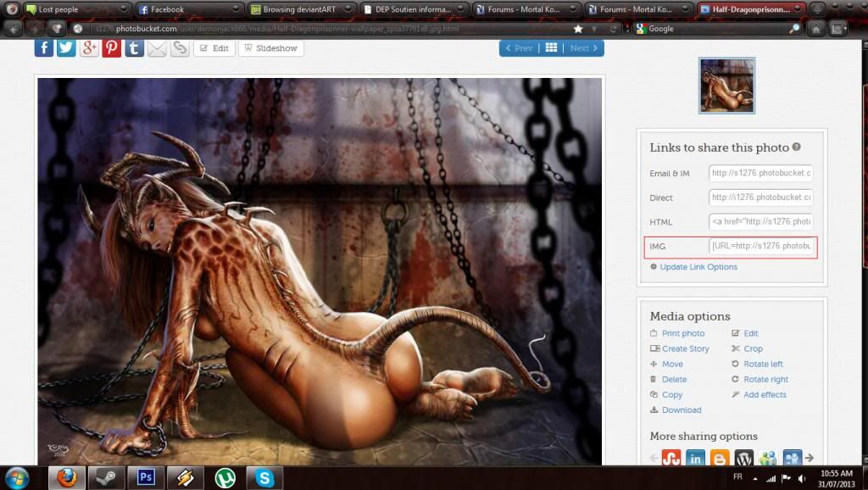Select the HTML code field

(760, 222)
